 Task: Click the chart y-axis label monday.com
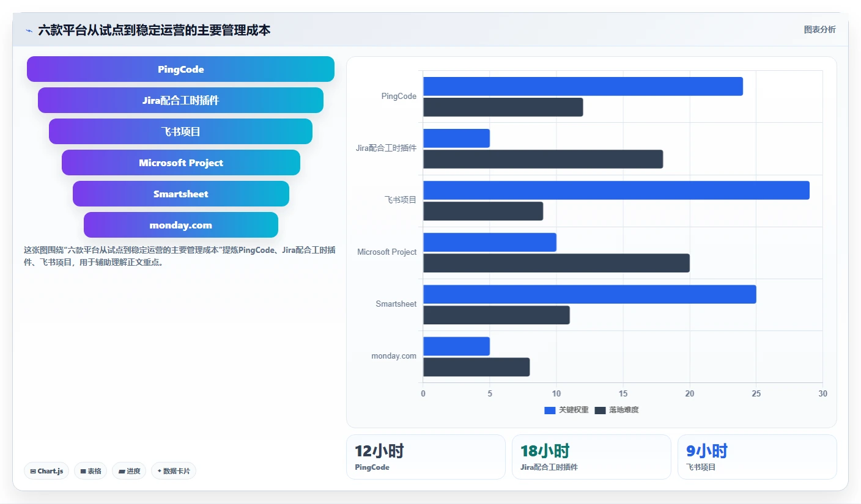pyautogui.click(x=394, y=356)
